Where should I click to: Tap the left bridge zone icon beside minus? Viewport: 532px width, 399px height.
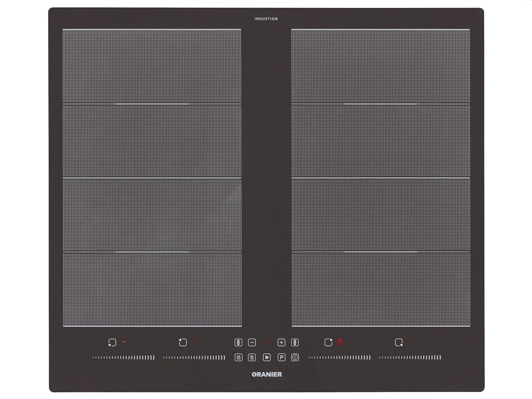pos(238,342)
